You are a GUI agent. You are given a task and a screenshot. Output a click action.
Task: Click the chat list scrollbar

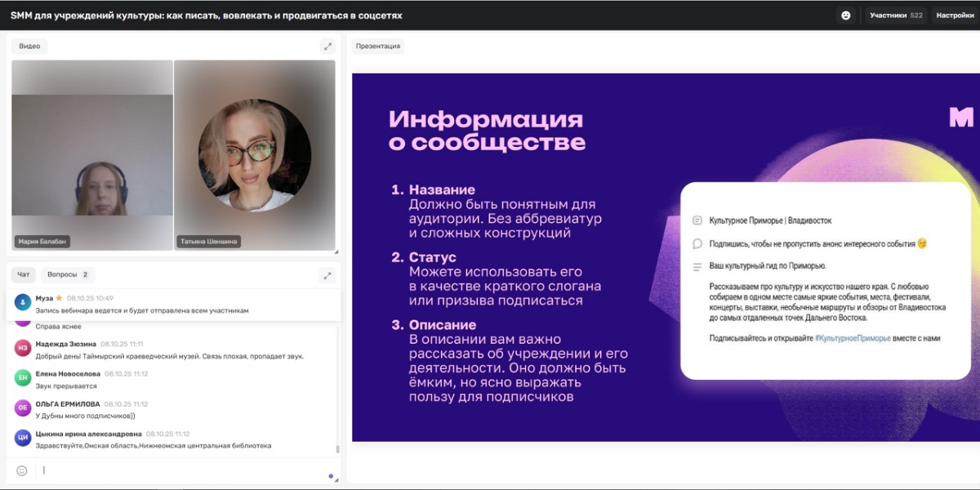tap(337, 448)
